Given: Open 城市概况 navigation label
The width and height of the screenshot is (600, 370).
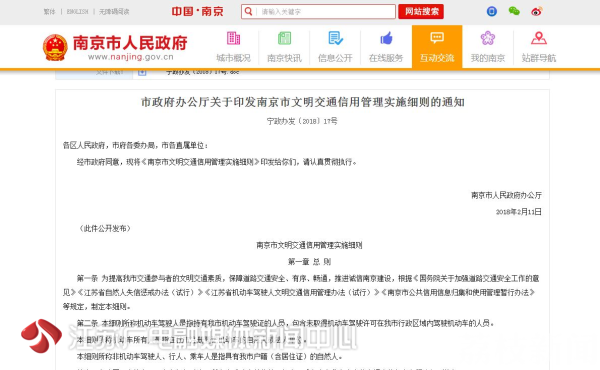Looking at the screenshot, I should pos(233,58).
